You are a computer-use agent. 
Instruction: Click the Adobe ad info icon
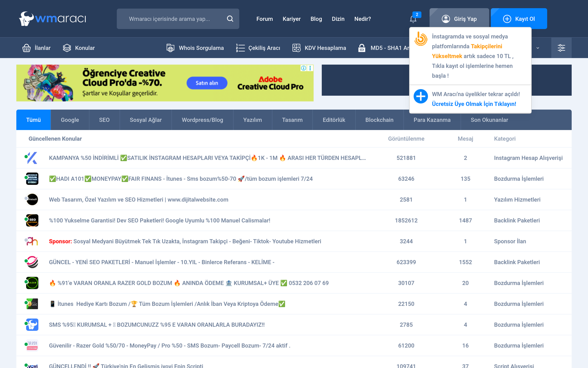(303, 68)
